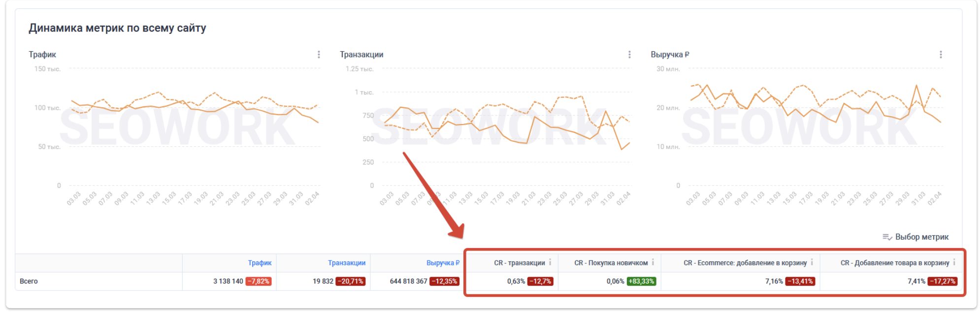Click the 7,41% product add-to-cart value
This screenshot has height=315, width=980.
(916, 281)
